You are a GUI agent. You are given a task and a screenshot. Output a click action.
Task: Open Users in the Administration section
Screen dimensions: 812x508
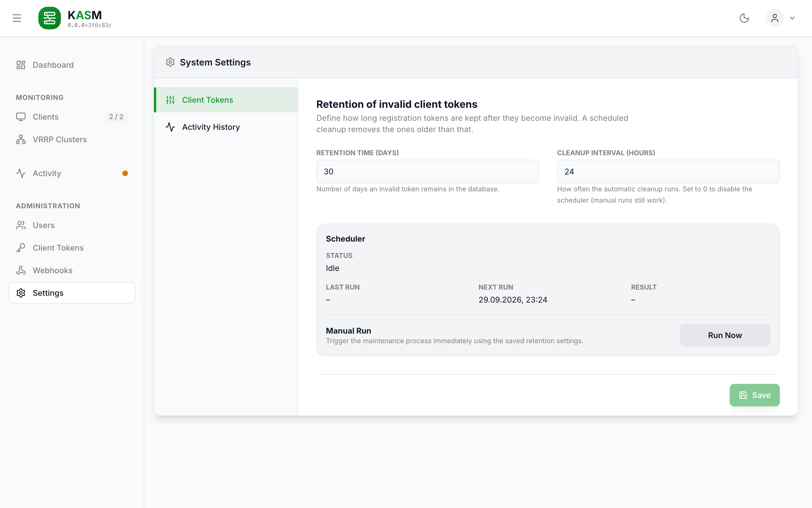(x=72, y=225)
